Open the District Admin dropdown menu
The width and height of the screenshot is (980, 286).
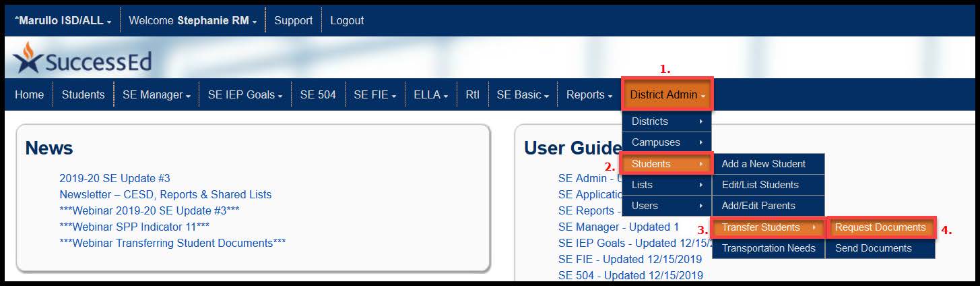[x=667, y=95]
